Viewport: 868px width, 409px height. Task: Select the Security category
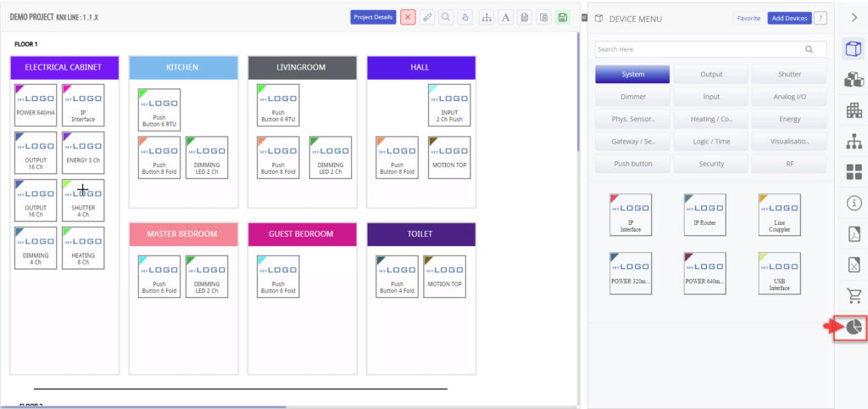711,164
